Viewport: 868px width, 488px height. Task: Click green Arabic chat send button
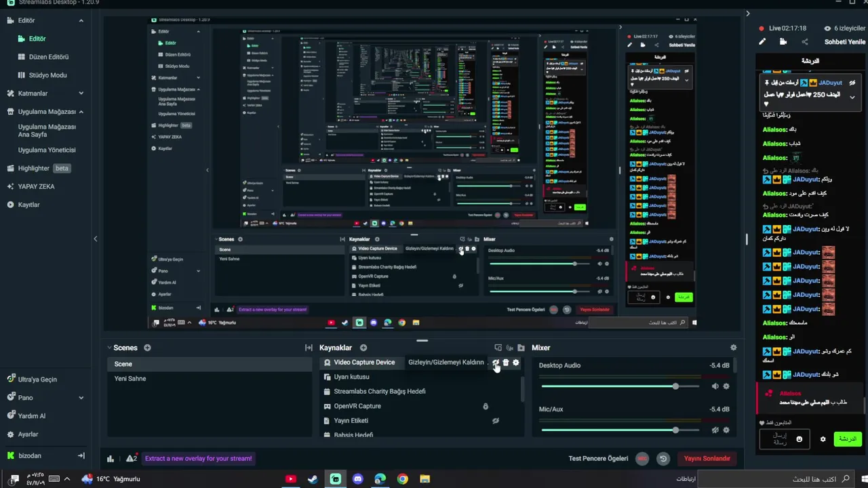848,439
